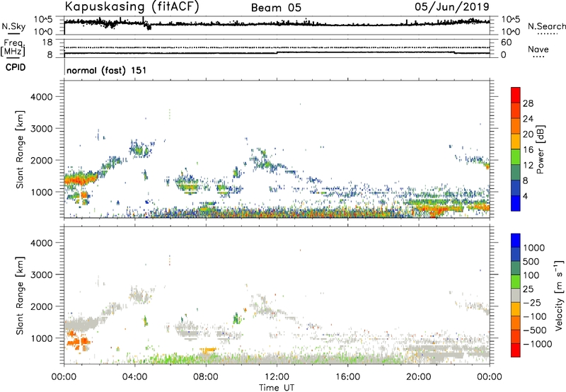Click the date '05/Jun/2019'
This screenshot has height=392, width=566.
click(x=452, y=7)
